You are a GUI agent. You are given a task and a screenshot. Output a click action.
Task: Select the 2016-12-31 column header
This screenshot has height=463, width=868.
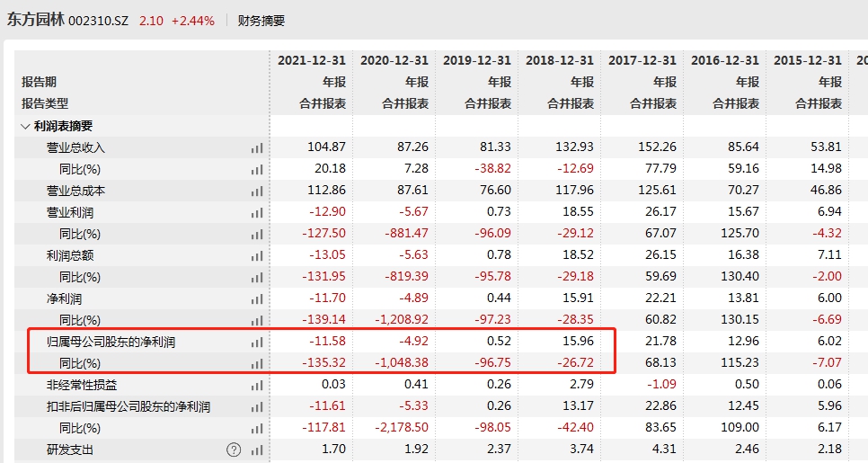724,60
